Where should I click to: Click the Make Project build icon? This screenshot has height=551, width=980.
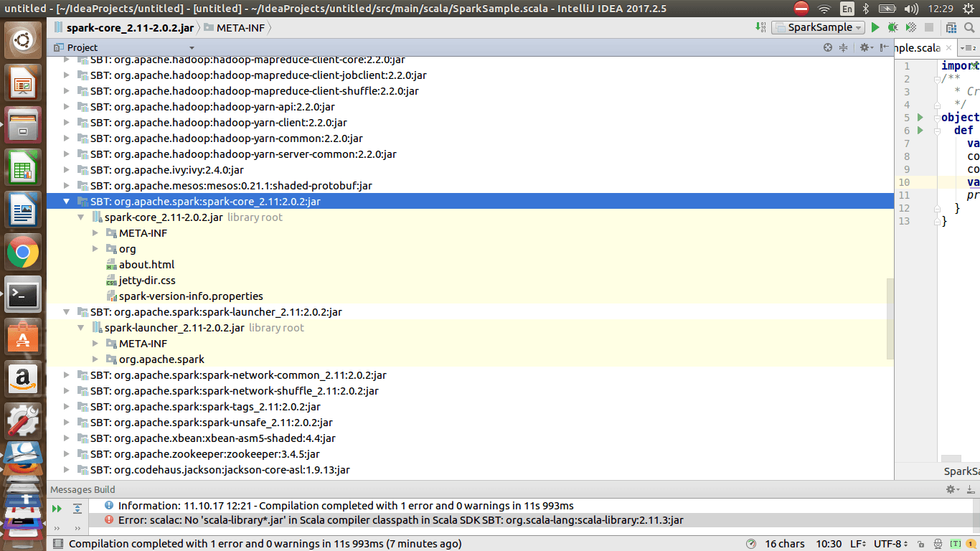click(x=760, y=28)
